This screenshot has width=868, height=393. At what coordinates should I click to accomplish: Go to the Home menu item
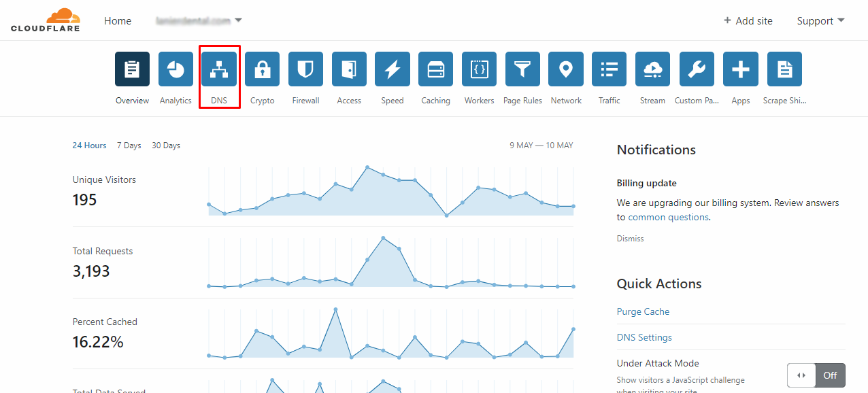coord(118,21)
